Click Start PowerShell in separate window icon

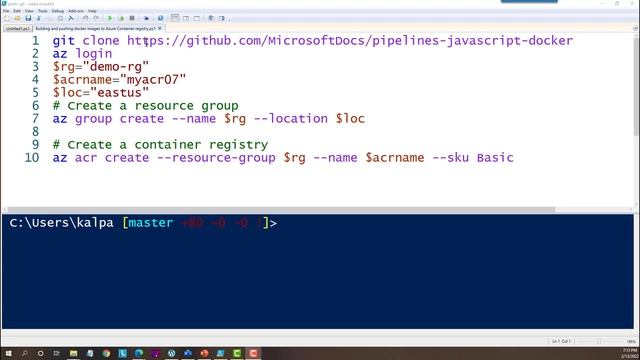click(160, 18)
